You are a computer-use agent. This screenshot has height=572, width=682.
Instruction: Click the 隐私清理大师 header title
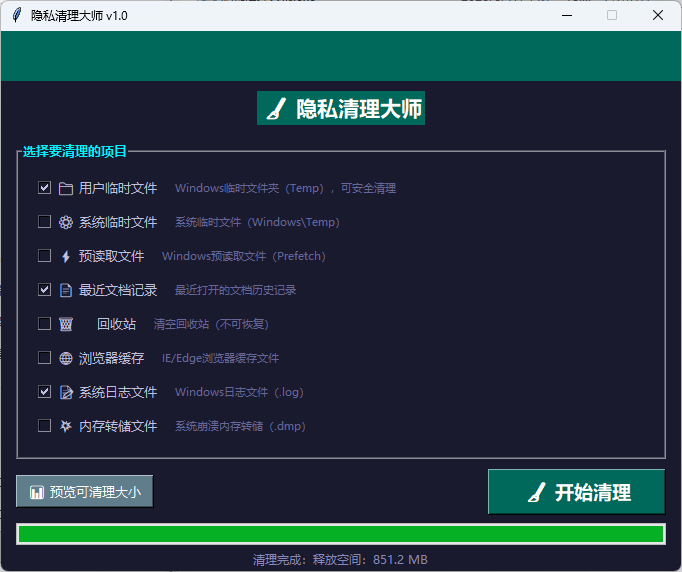pos(359,108)
